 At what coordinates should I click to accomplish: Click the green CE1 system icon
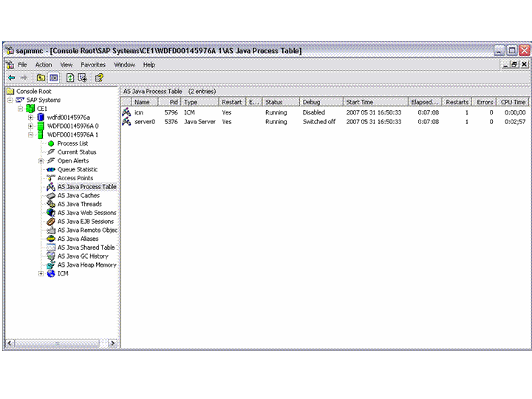click(x=30, y=109)
